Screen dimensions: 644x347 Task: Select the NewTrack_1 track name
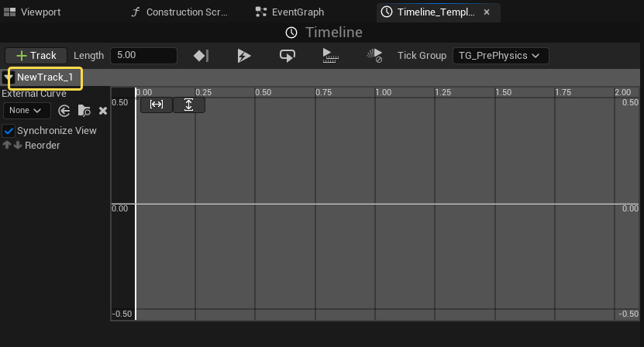pos(45,77)
